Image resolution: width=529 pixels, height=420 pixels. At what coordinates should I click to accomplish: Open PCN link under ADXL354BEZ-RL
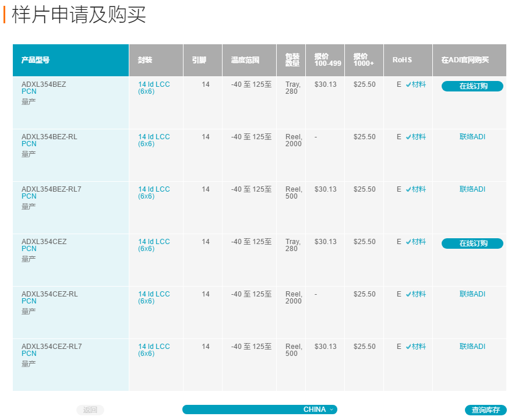click(29, 144)
